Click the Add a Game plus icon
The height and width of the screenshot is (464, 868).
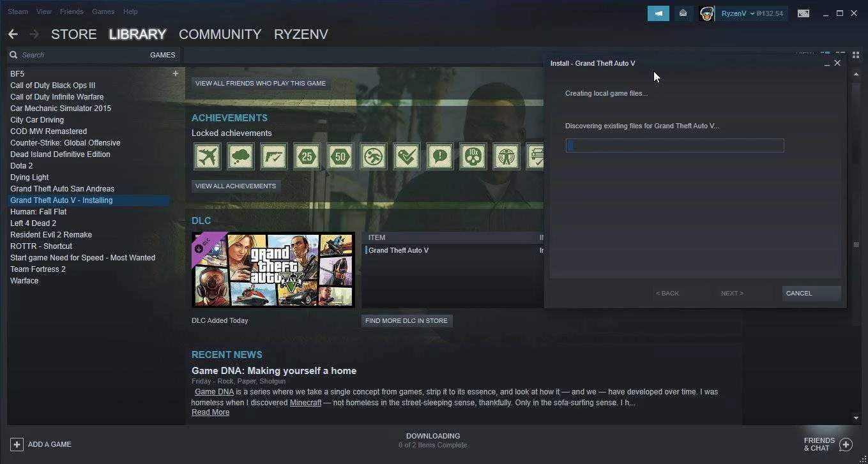pos(17,444)
